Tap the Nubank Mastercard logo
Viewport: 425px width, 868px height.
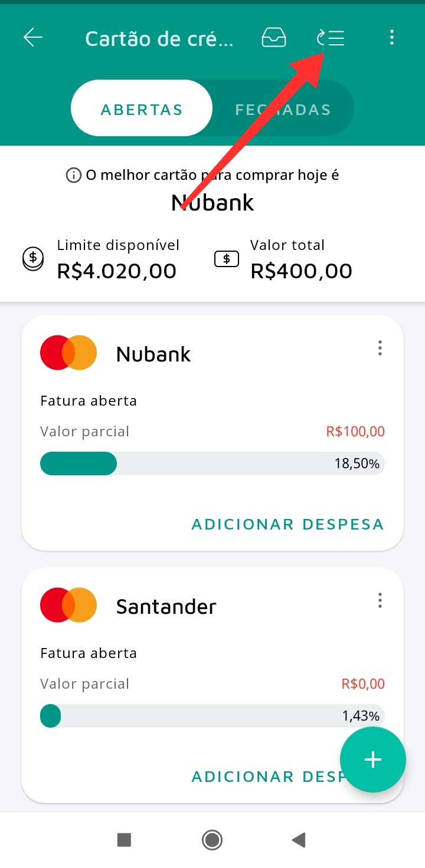point(68,353)
